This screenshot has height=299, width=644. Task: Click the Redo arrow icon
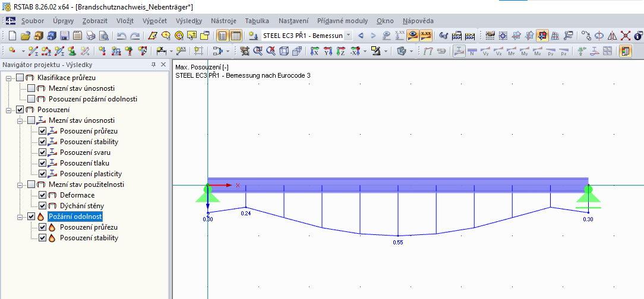coord(135,36)
